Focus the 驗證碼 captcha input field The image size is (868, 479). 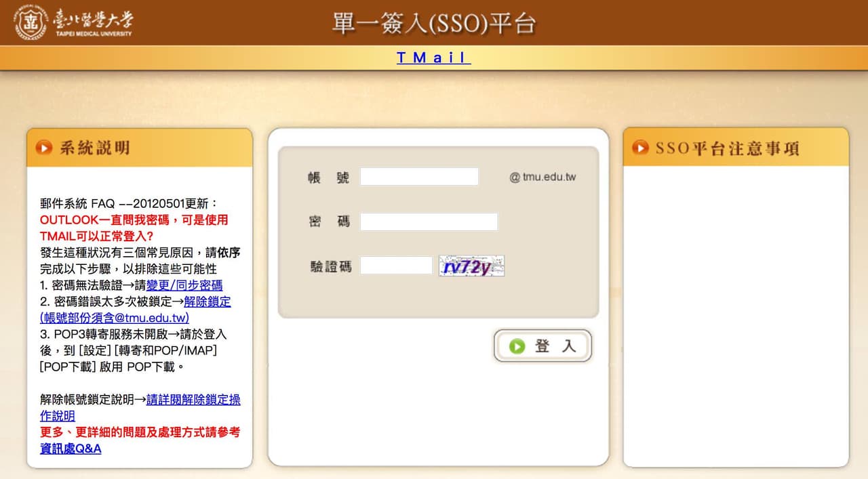click(396, 266)
